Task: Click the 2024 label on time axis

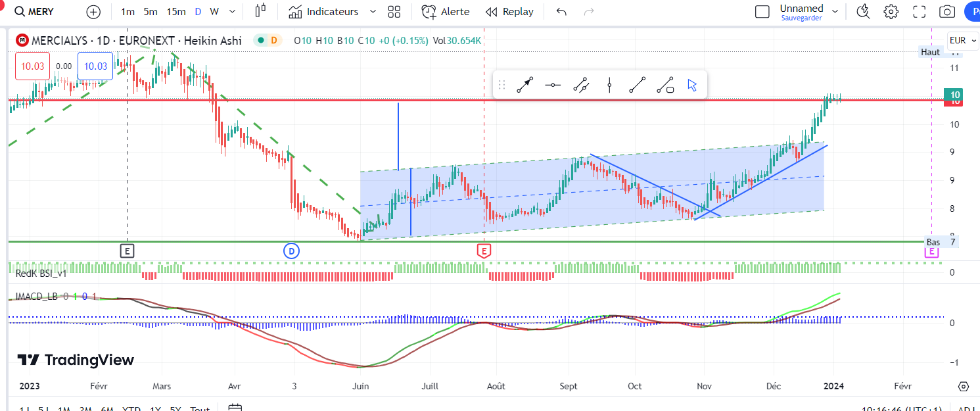Action: point(834,386)
